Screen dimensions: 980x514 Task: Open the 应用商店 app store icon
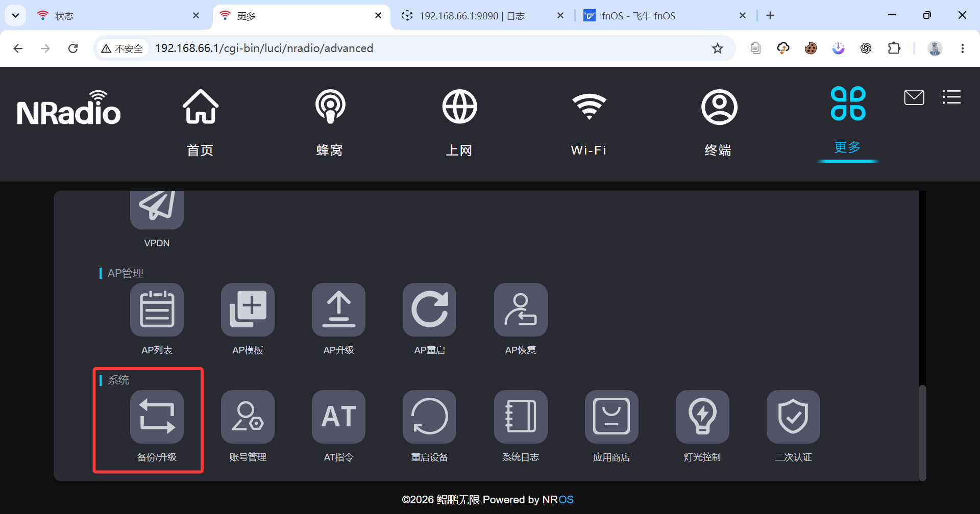pos(611,417)
